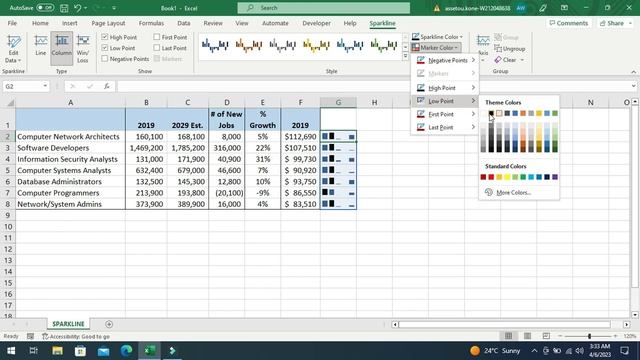
Task: Expand the High Point submenu
Action: click(x=445, y=88)
